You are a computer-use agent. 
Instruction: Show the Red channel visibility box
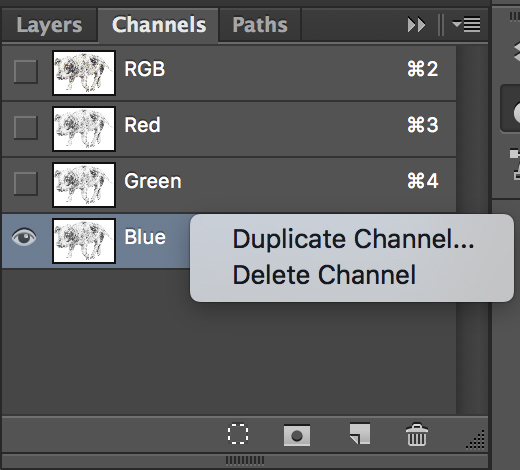coord(25,127)
